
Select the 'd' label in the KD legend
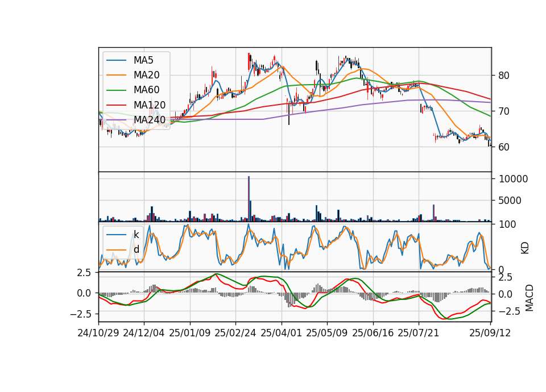tap(136, 249)
